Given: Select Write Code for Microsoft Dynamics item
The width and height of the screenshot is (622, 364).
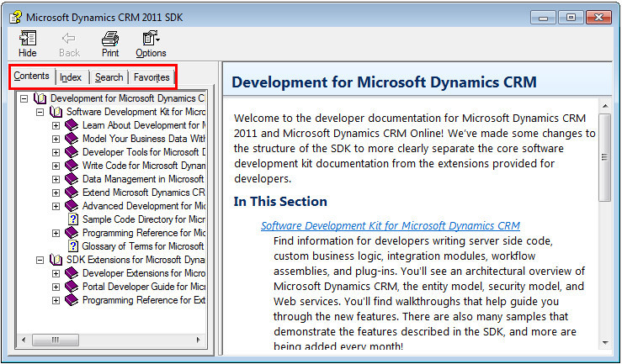Looking at the screenshot, I should (143, 166).
